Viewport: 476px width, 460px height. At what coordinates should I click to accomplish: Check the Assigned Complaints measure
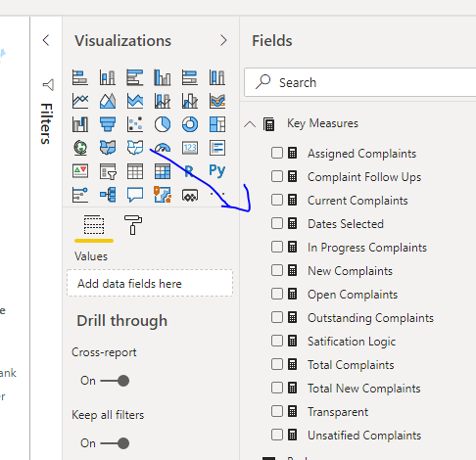pyautogui.click(x=277, y=153)
